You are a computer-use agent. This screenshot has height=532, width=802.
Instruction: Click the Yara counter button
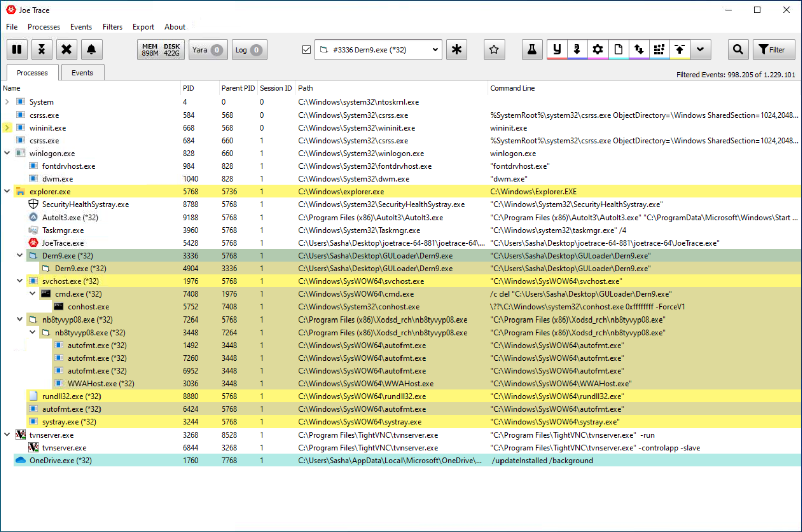click(208, 49)
